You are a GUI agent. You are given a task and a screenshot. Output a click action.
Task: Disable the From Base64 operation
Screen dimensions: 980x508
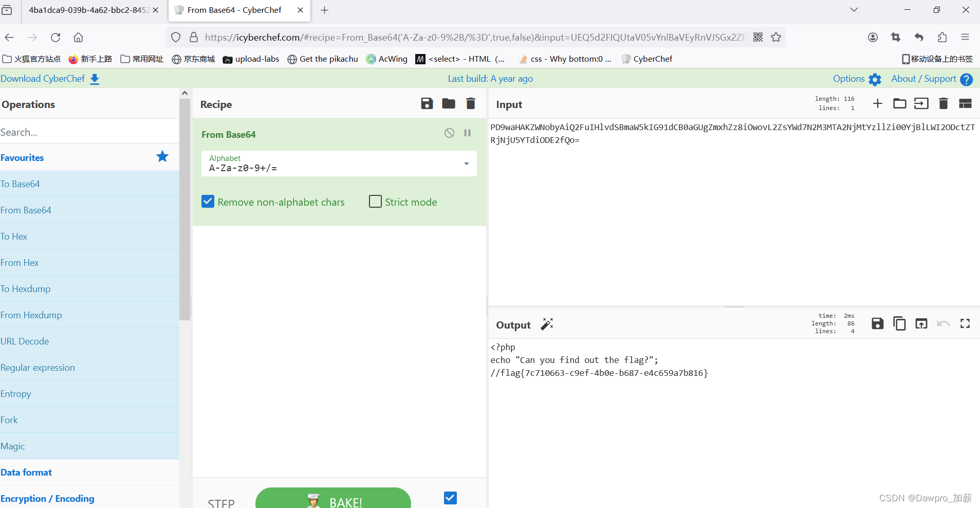pyautogui.click(x=449, y=133)
